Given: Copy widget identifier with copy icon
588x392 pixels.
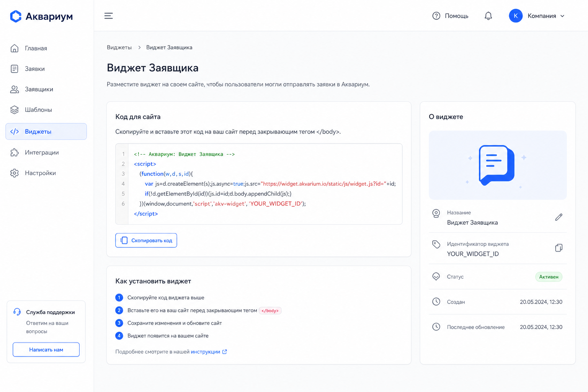Looking at the screenshot, I should point(559,248).
